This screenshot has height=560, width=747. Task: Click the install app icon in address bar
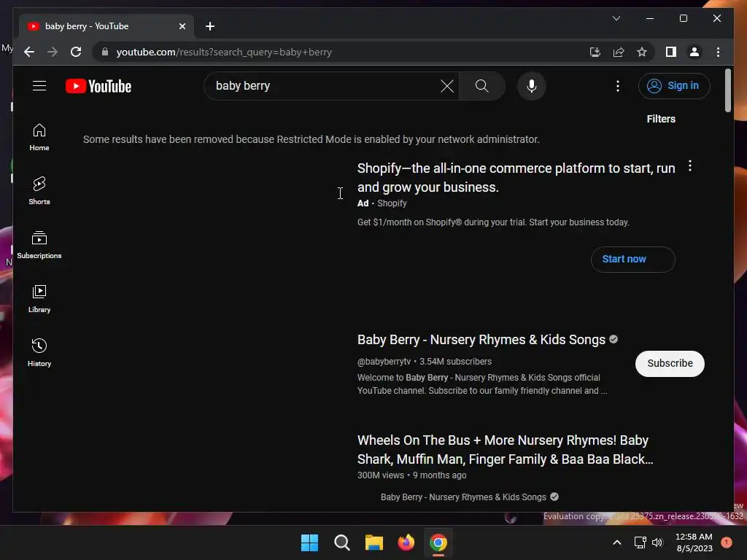pos(595,52)
